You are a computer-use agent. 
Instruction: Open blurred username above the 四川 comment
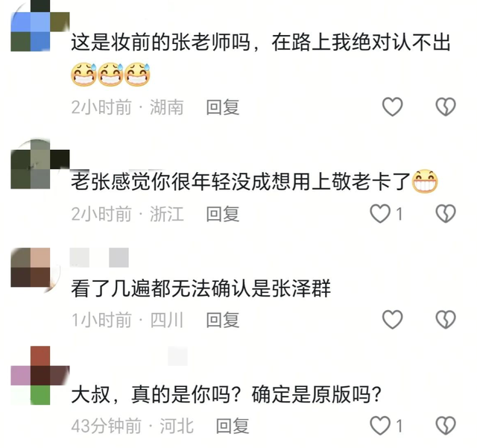tap(99, 257)
